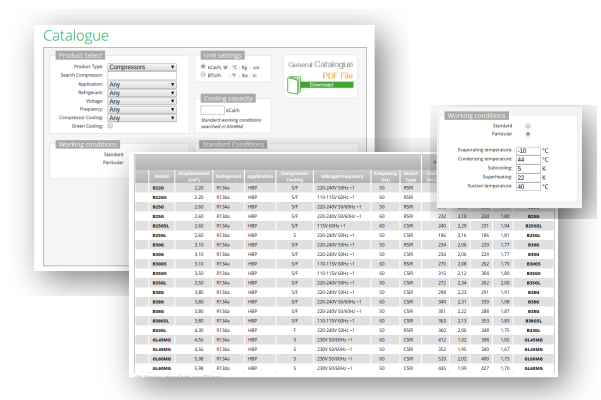Click the Compressor Cooling column header
This screenshot has width=601, height=400.
point(294,176)
